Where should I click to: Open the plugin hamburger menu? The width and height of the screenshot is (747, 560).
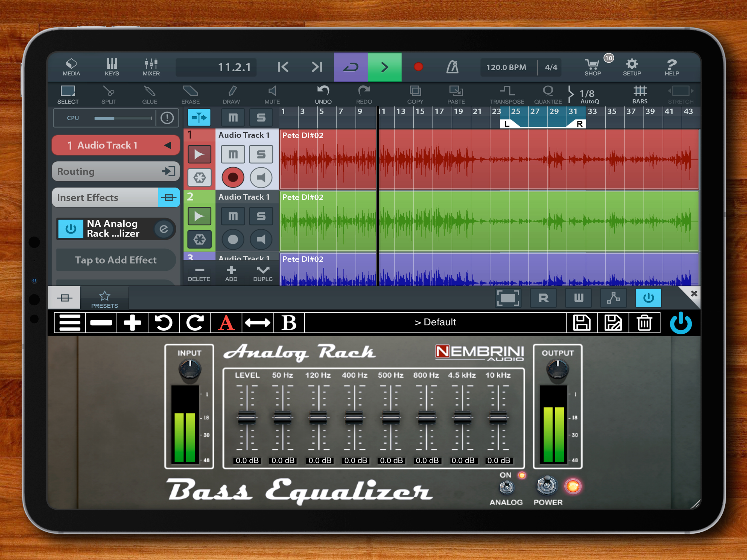click(x=69, y=323)
